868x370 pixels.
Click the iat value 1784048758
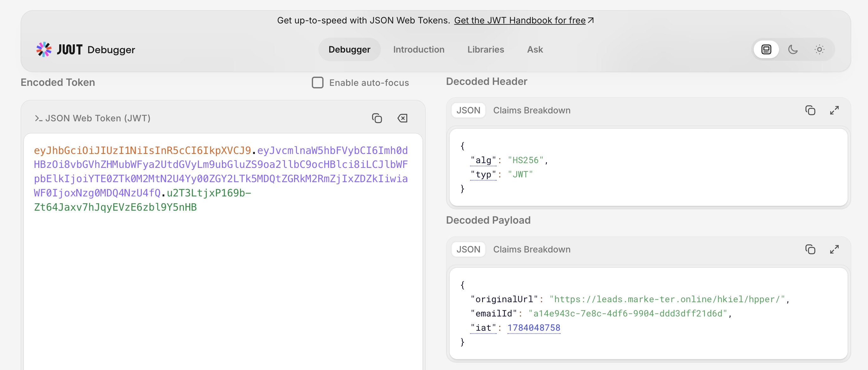(x=534, y=328)
